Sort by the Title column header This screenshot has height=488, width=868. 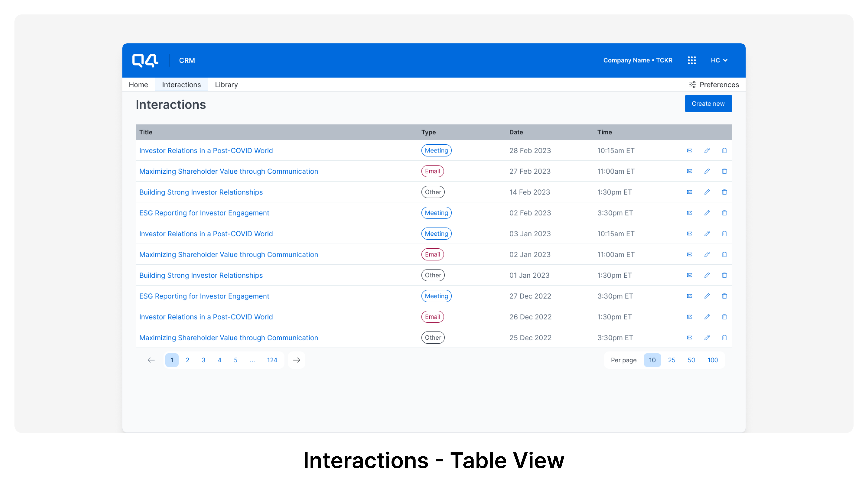pos(146,132)
